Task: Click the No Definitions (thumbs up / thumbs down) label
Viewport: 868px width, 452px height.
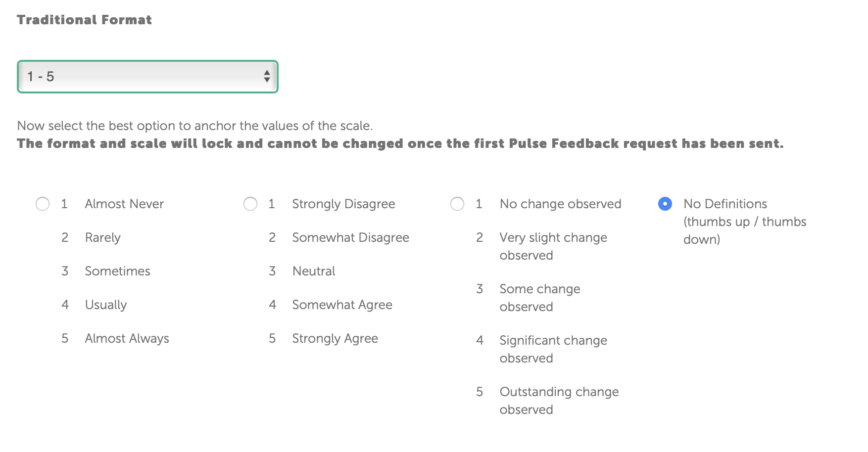Action: click(744, 222)
